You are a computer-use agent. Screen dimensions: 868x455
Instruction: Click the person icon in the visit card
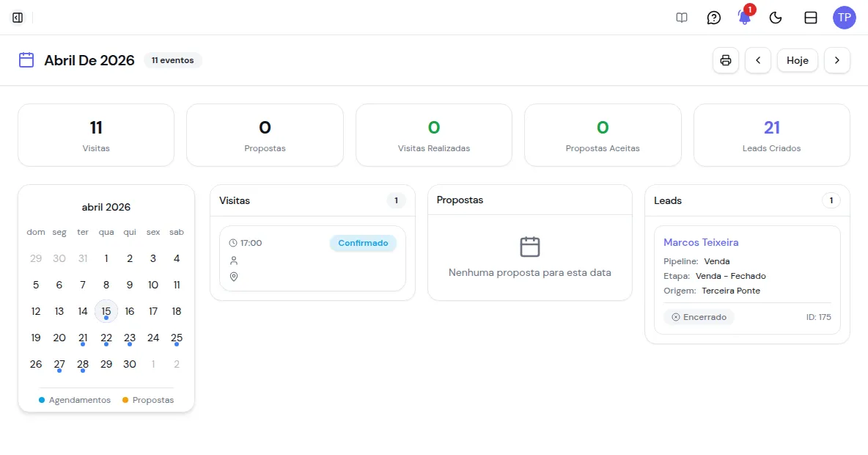(234, 261)
